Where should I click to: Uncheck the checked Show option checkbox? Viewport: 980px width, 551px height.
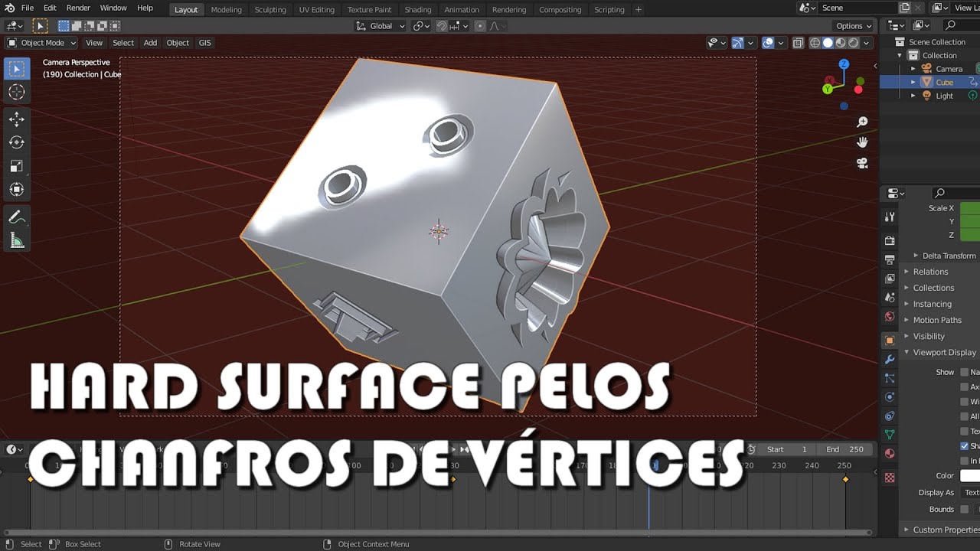[x=964, y=445]
